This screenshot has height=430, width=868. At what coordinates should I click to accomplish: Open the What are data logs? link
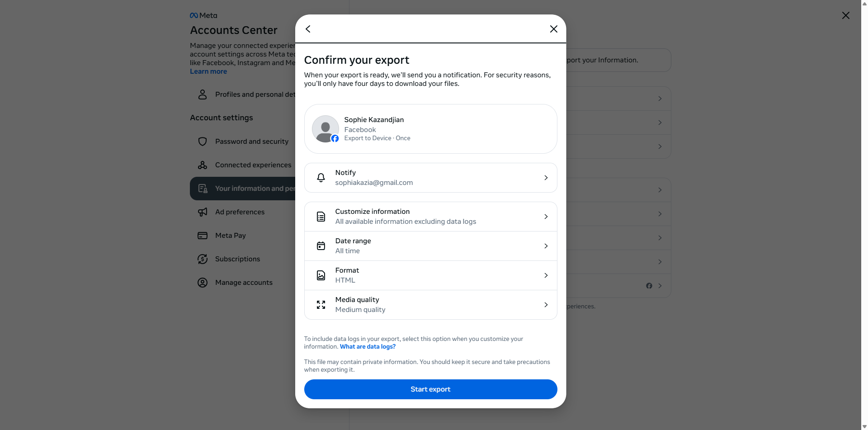tap(368, 347)
